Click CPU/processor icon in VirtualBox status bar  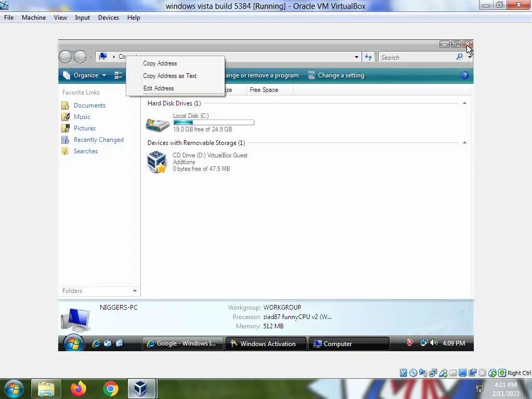pos(483,373)
